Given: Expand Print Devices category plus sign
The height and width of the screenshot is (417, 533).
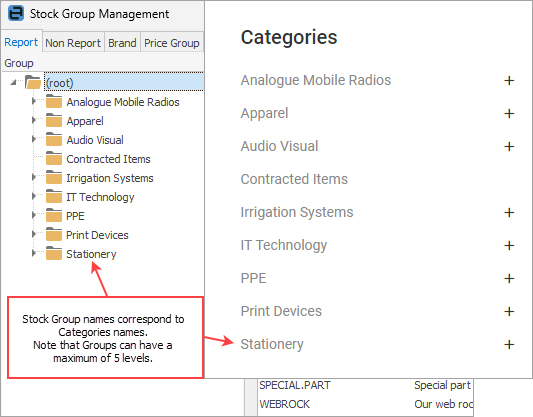Looking at the screenshot, I should [509, 311].
